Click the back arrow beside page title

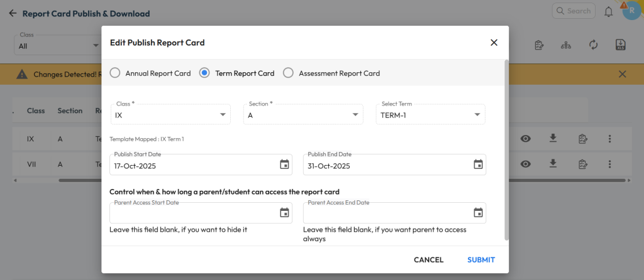[x=13, y=13]
